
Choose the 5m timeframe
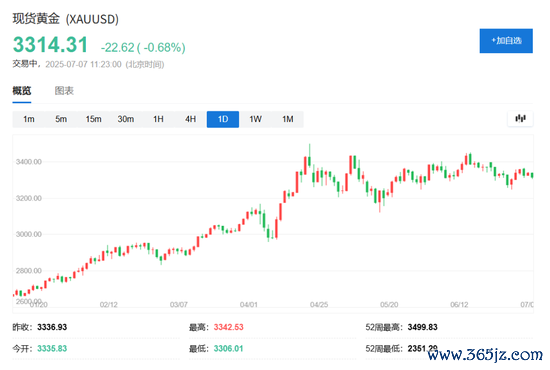[x=61, y=119]
